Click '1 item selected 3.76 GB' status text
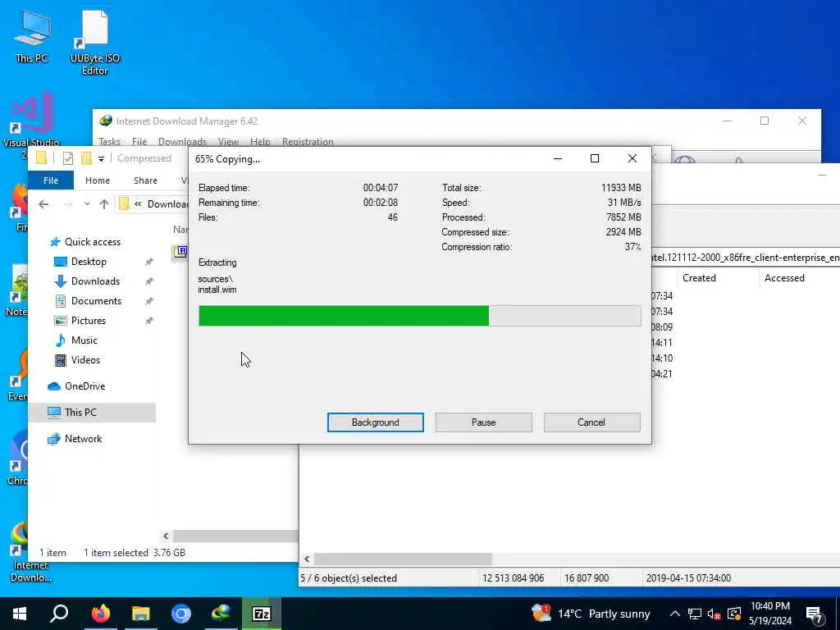 [x=135, y=553]
